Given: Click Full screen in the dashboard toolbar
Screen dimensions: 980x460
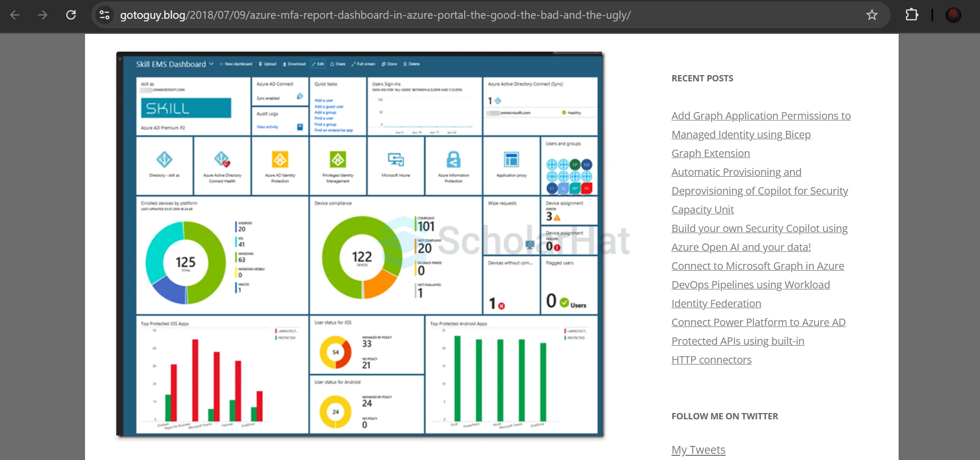Looking at the screenshot, I should (x=364, y=64).
